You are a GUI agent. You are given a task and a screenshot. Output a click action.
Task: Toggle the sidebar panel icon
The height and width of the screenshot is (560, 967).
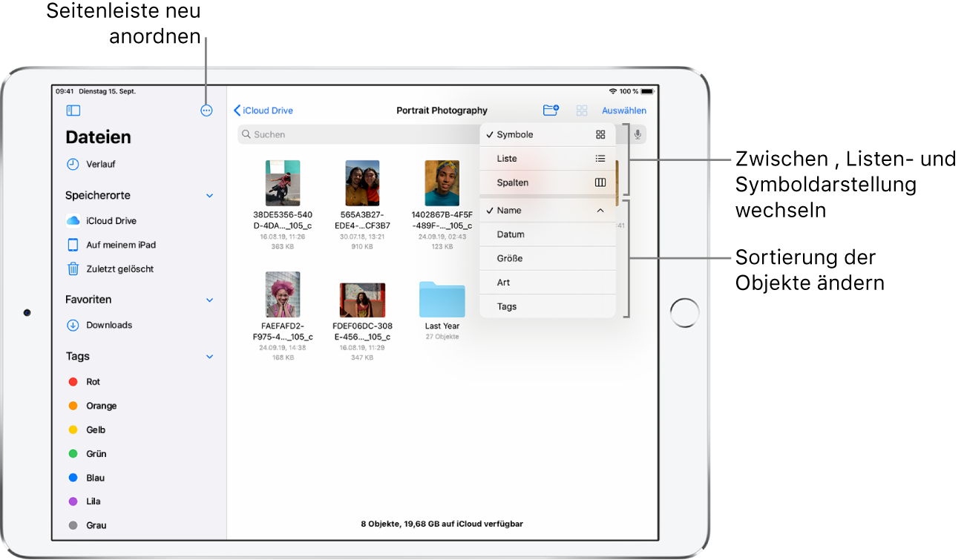pyautogui.click(x=73, y=111)
